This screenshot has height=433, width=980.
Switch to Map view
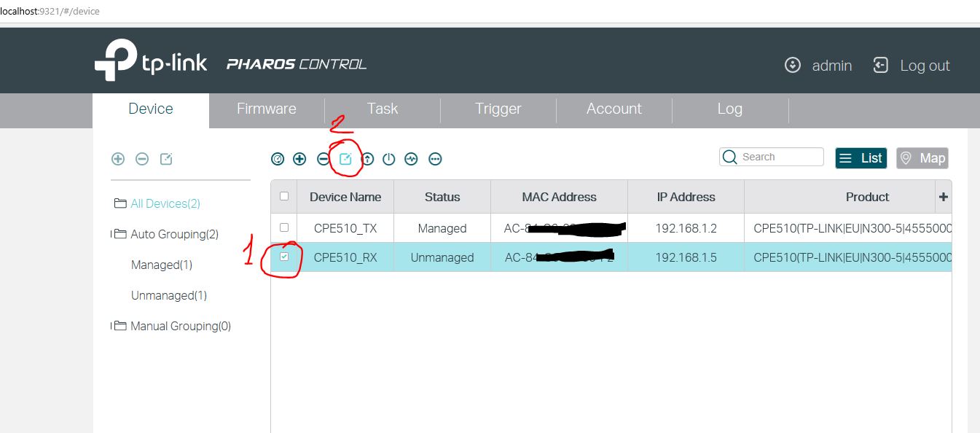922,158
